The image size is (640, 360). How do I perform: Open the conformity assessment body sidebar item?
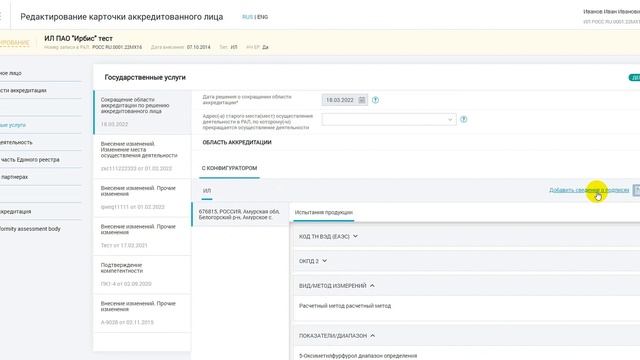[x=30, y=229]
